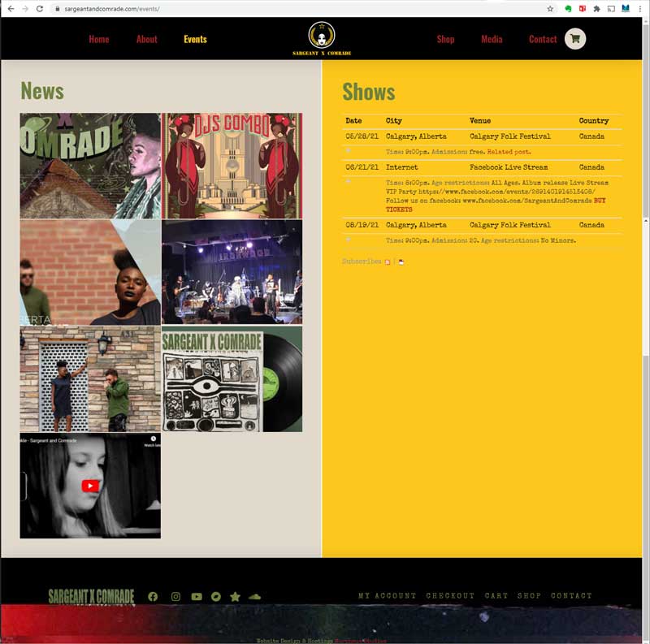Click the address bar URL

pyautogui.click(x=112, y=9)
